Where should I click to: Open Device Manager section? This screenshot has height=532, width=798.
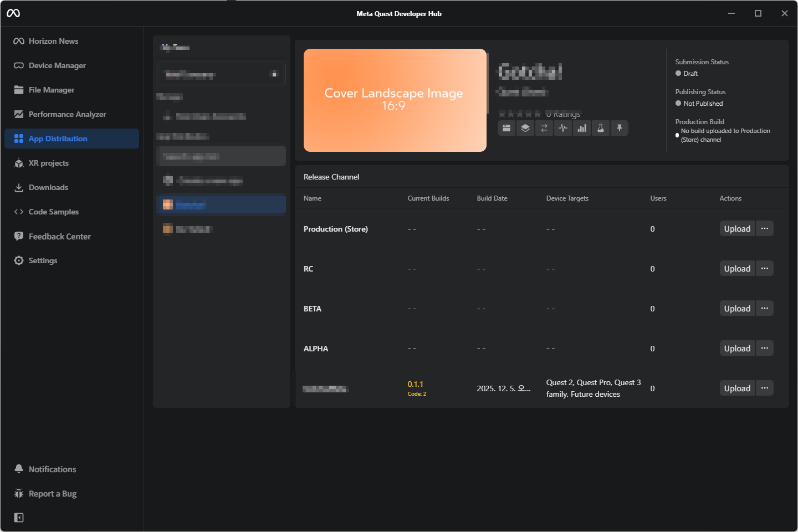click(71, 65)
